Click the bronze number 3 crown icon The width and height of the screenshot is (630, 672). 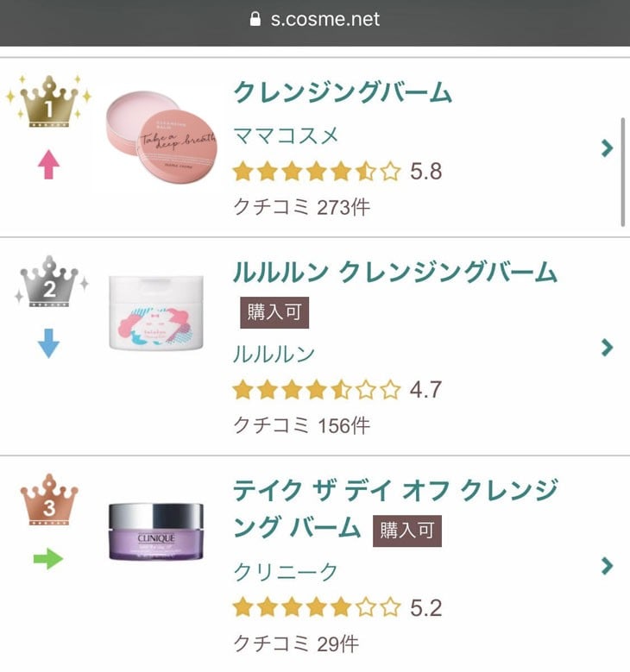[x=49, y=501]
